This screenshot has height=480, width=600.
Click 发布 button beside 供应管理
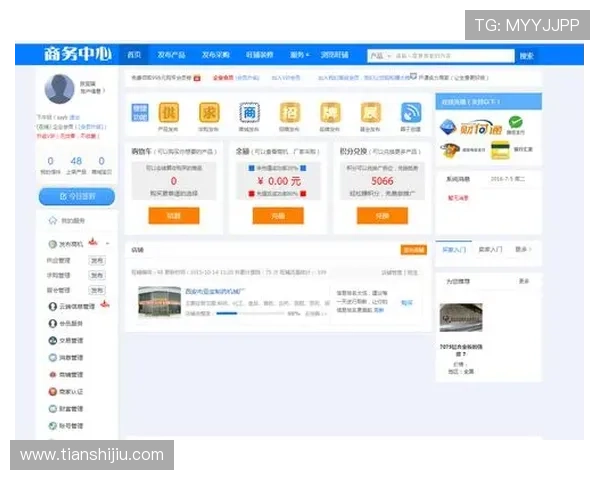pos(97,261)
